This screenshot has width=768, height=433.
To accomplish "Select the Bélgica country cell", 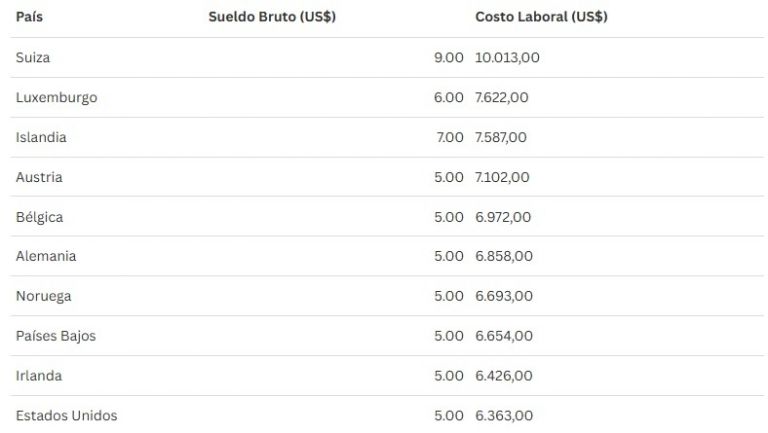I will 39,217.
